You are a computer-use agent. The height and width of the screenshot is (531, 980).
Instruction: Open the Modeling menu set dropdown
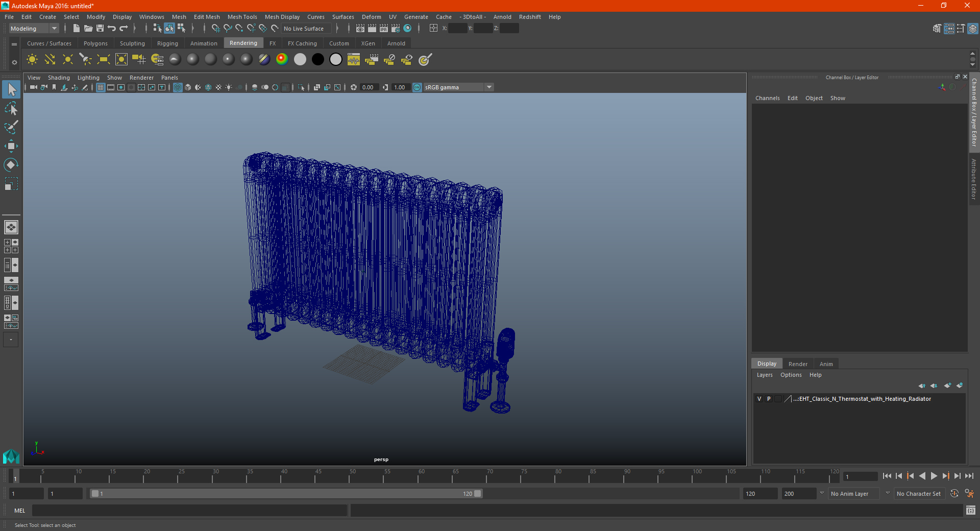34,29
